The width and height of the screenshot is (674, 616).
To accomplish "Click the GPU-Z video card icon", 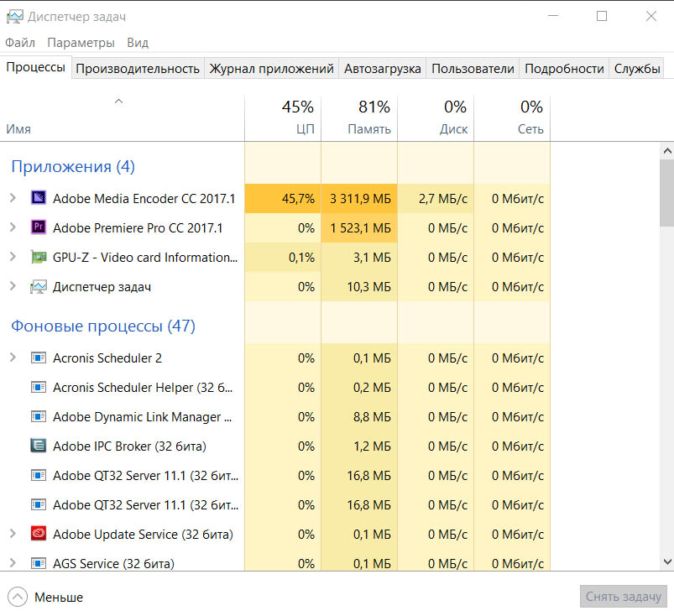I will click(39, 257).
